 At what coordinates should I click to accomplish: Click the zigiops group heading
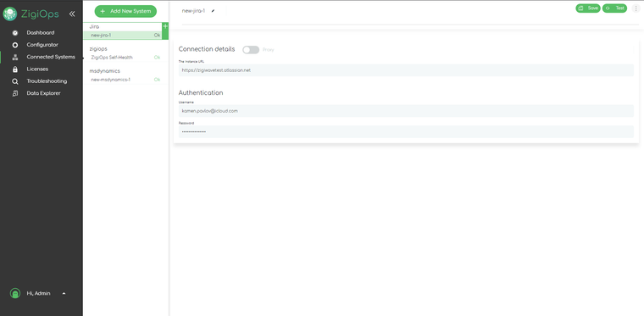(98, 49)
